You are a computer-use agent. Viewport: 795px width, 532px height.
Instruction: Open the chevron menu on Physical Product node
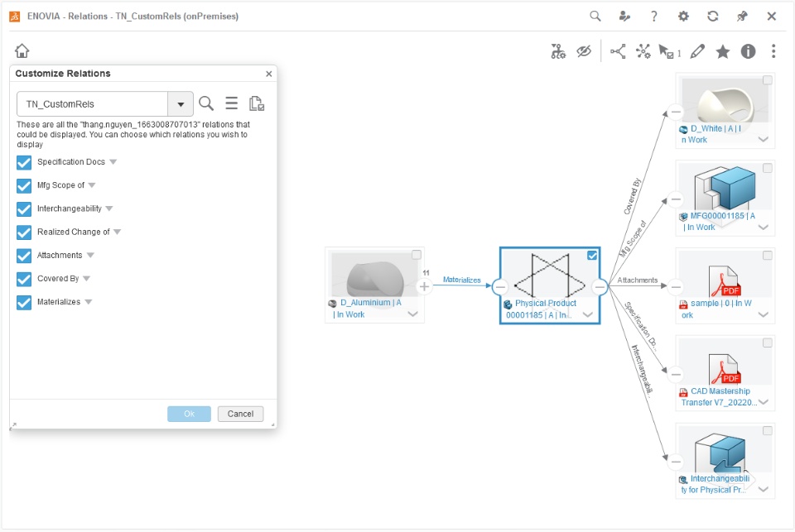pyautogui.click(x=588, y=314)
